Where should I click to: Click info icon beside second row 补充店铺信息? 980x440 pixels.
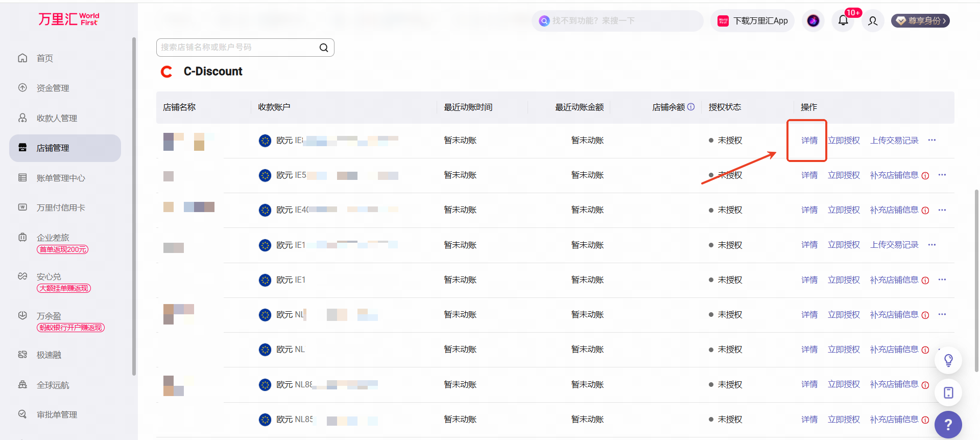(x=925, y=176)
